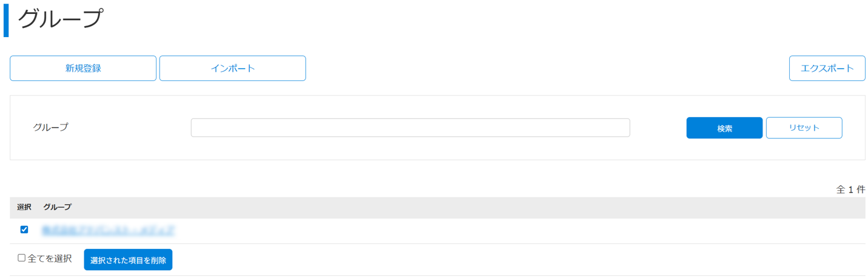Open the blurred group name link

pyautogui.click(x=109, y=231)
